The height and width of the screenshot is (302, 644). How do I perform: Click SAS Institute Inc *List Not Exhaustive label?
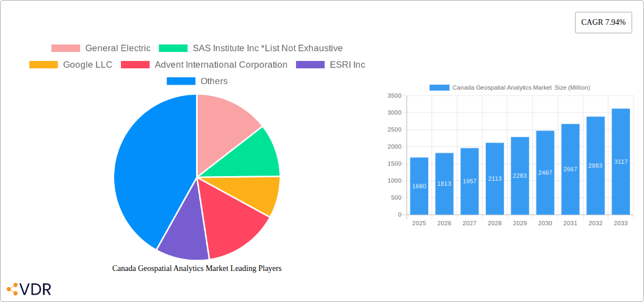coord(268,49)
